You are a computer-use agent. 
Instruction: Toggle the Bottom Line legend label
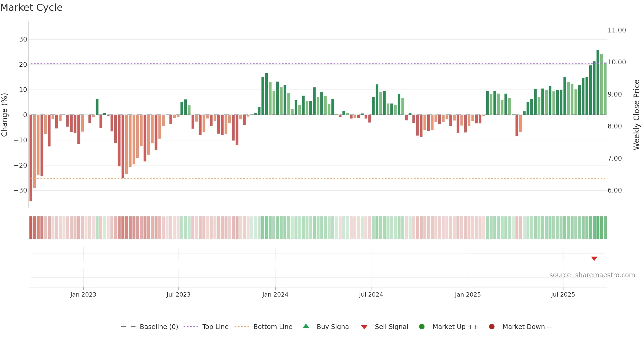tap(273, 327)
